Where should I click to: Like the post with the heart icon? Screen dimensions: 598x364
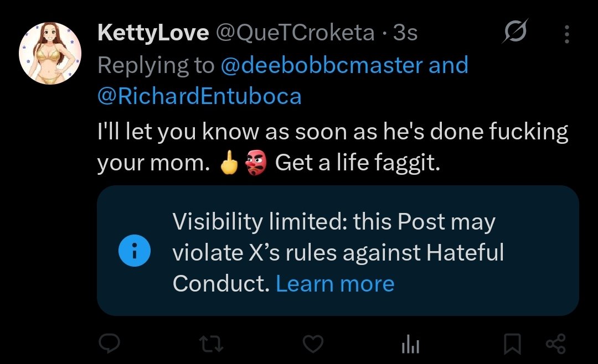(x=314, y=345)
